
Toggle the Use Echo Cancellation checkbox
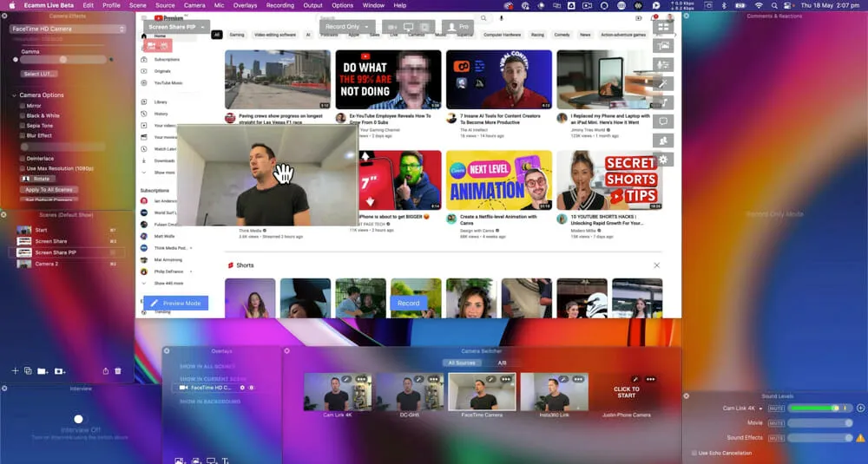[693, 453]
